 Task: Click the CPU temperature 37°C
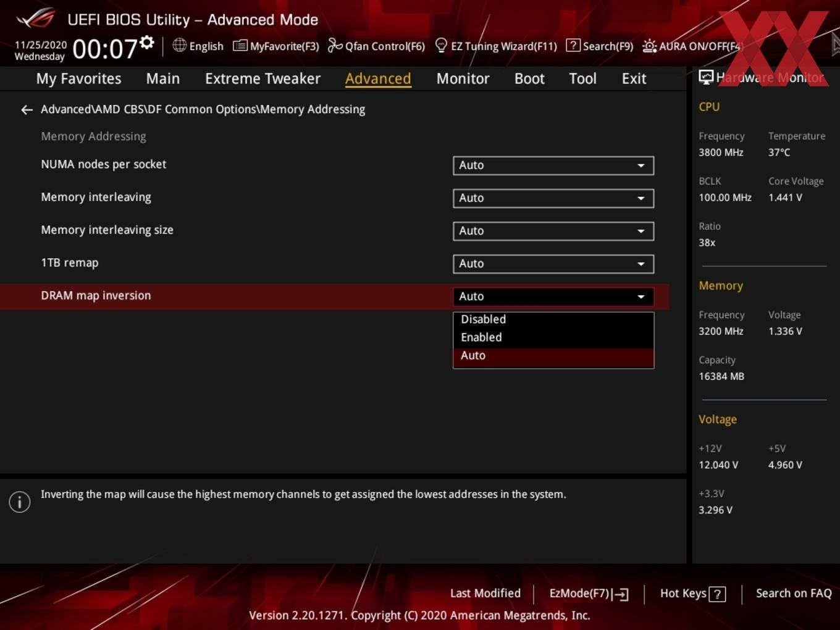point(779,153)
